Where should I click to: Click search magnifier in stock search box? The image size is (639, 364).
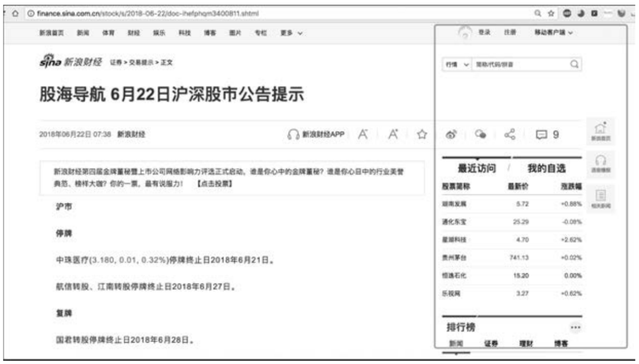(x=574, y=64)
